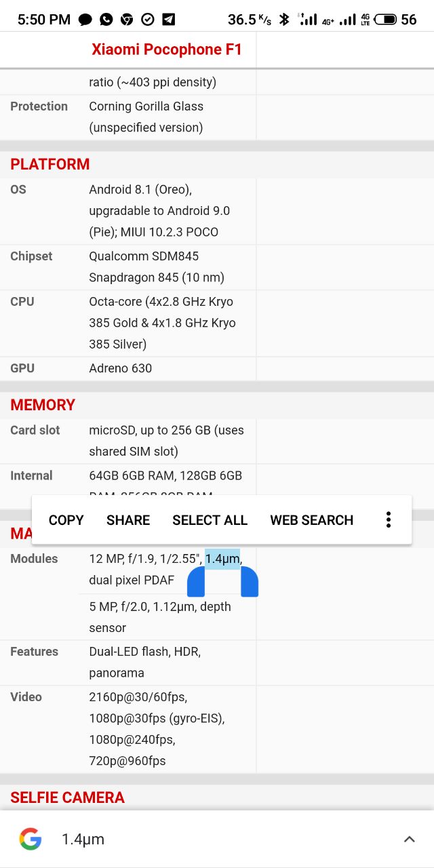Screen dimensions: 434x868
Task: Tap the Corning Gorilla Glass text
Action: tap(146, 106)
